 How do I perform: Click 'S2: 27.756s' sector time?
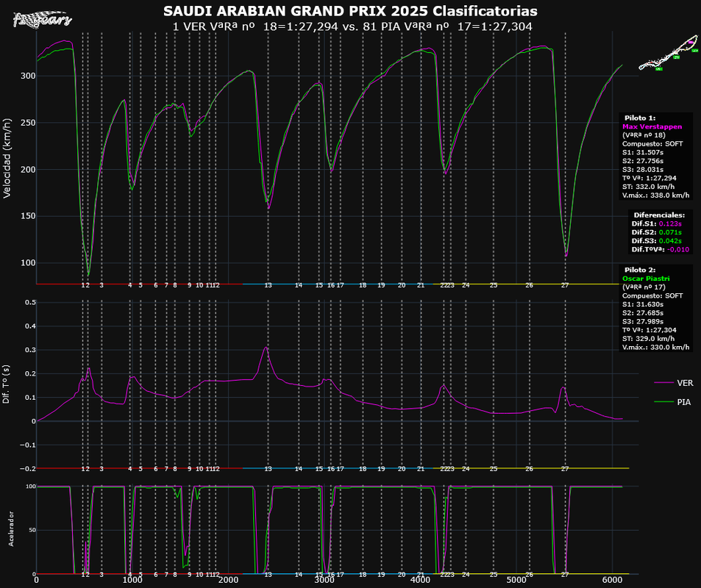pyautogui.click(x=642, y=161)
